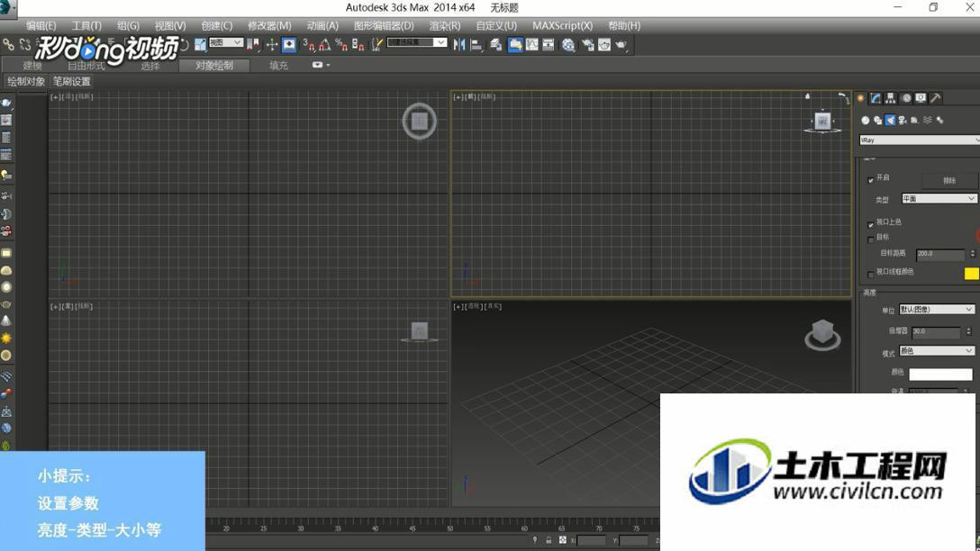
Task: Select the Systems category icon
Action: point(940,120)
